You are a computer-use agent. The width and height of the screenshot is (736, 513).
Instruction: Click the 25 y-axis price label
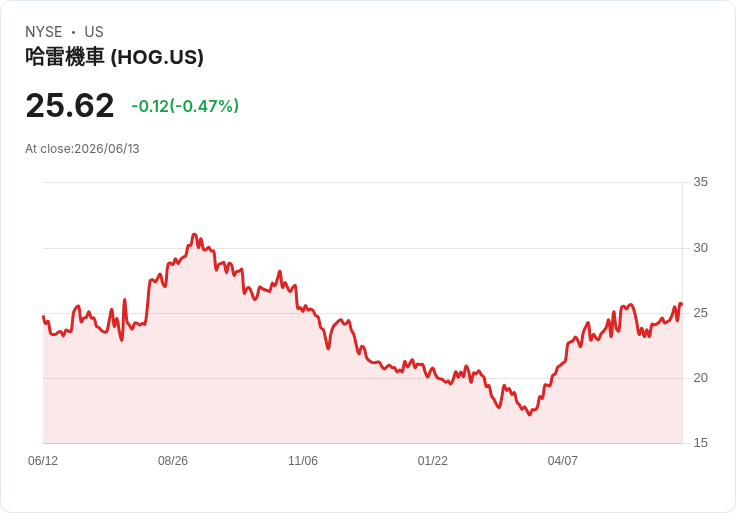click(x=700, y=313)
